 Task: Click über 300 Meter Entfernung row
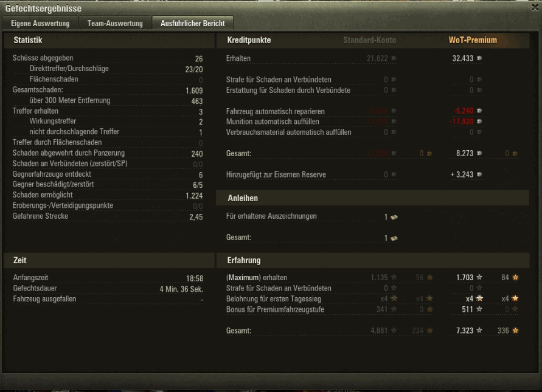pos(108,100)
